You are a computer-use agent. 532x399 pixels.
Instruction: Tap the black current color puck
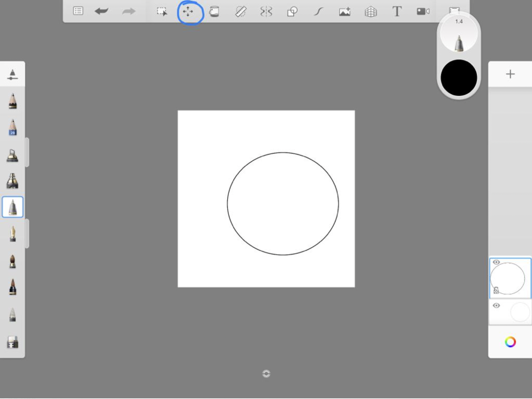[x=459, y=78]
